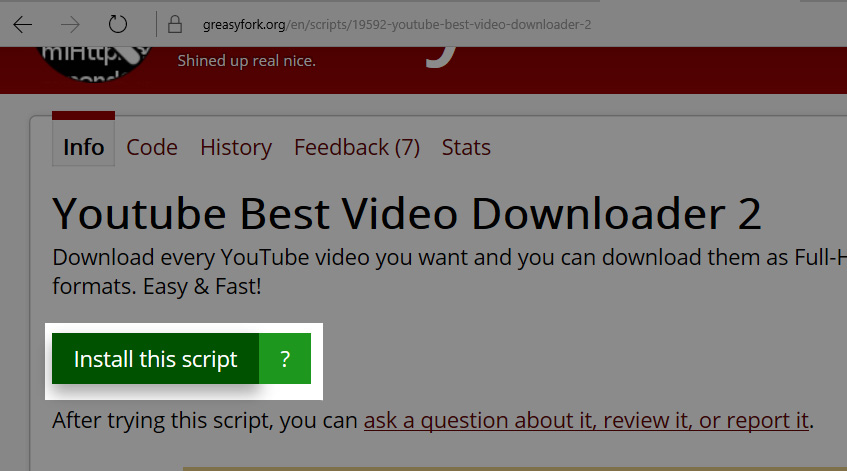Go back with the browser back arrow
Screen dimensions: 847x471
23,24
